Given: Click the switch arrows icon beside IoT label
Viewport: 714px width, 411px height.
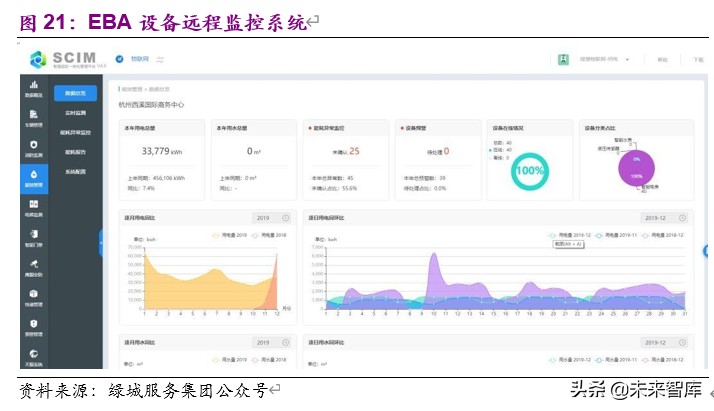Looking at the screenshot, I should [x=160, y=60].
